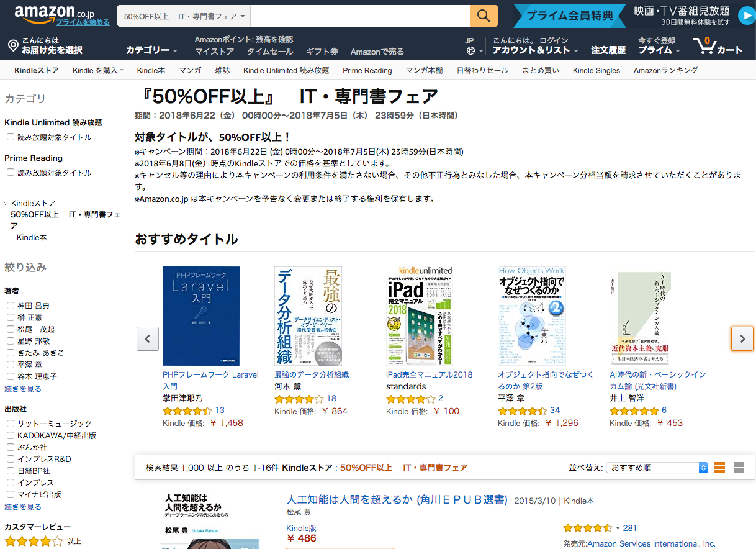Screen dimensions: 756x549
Task: Click the Amazonで売る link
Action: tap(377, 52)
